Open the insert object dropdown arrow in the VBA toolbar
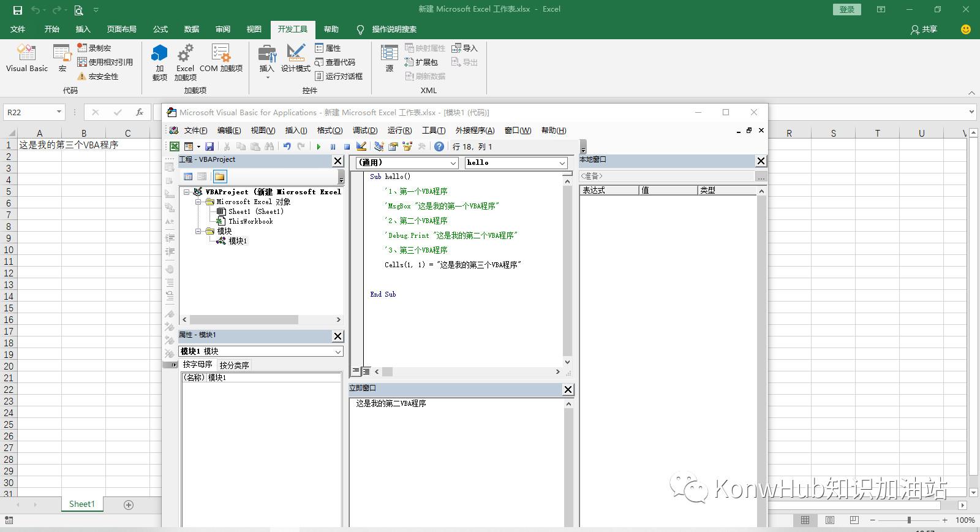The height and width of the screenshot is (532, 980). [198, 146]
